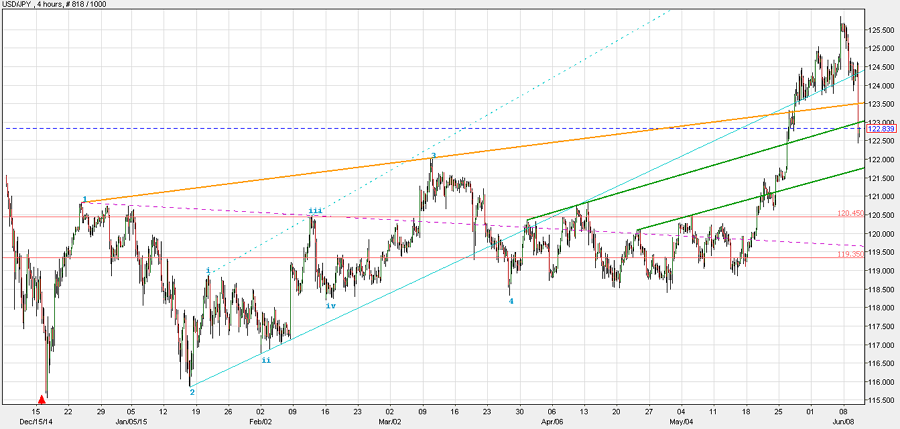This screenshot has height=429, width=900.
Task: Select wave label 3 at the March peak
Action: 434,155
